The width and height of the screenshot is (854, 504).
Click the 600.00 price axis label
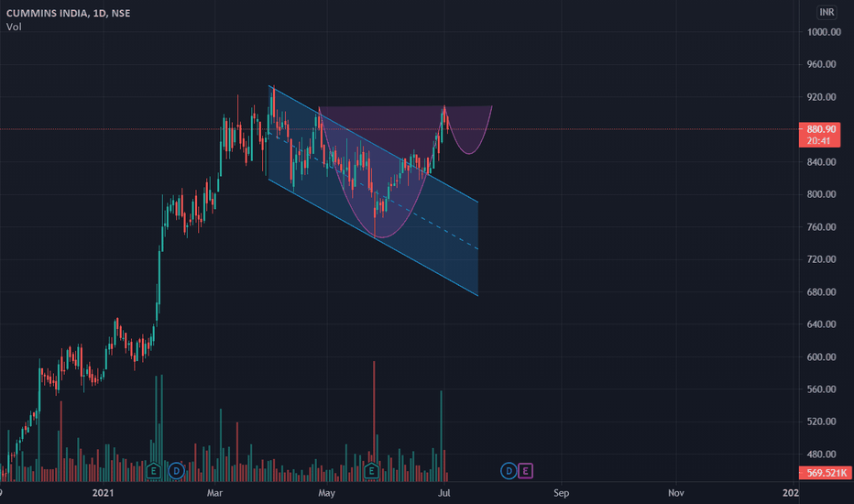point(821,356)
